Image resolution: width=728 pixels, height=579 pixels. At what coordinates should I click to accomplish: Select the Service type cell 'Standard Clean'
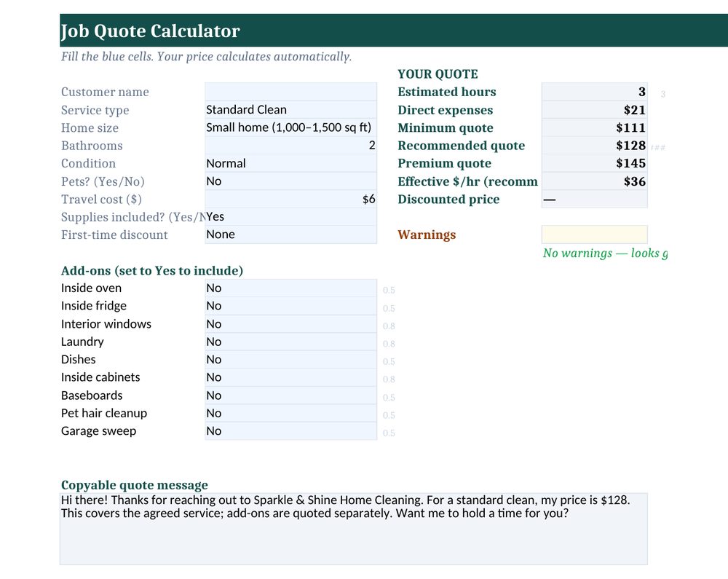(290, 110)
